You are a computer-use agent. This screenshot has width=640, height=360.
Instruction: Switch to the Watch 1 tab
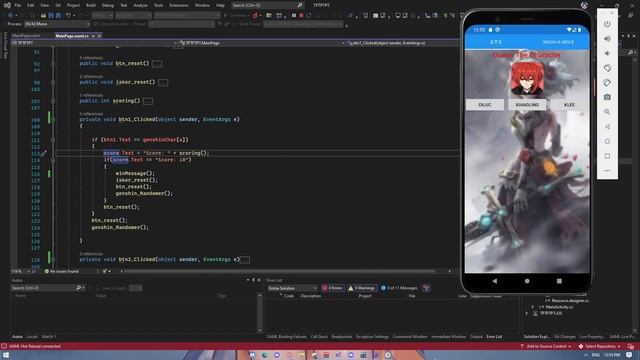(49, 337)
